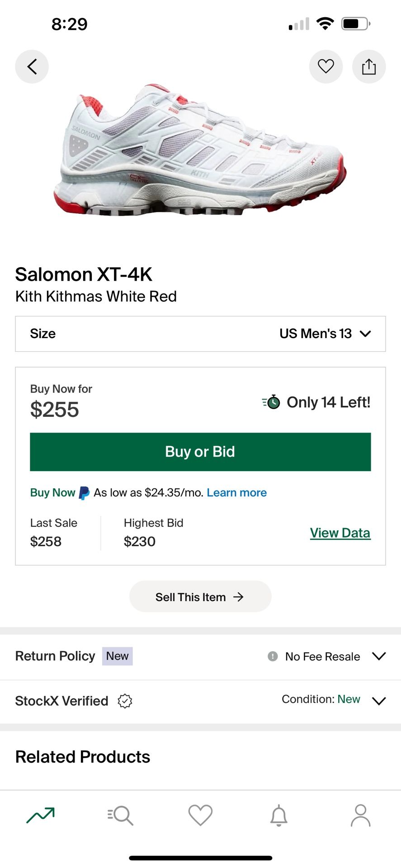Expand the Condition: New details
401x868 pixels.
coord(379,701)
